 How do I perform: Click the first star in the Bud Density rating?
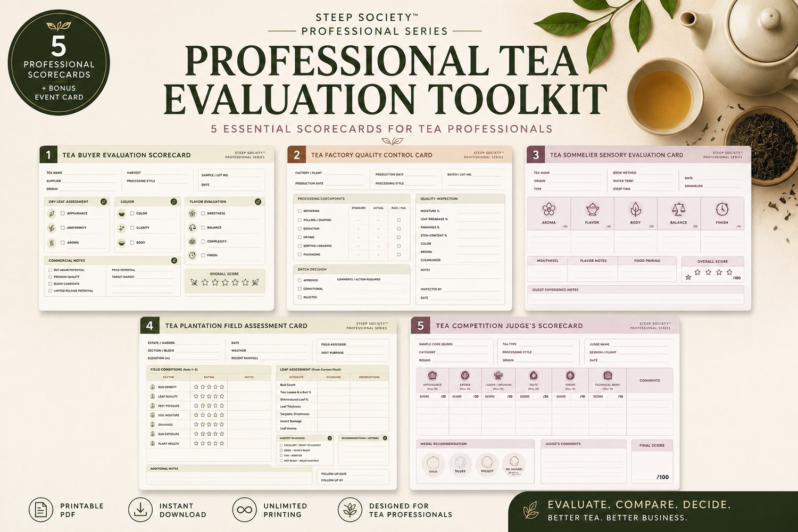pyautogui.click(x=196, y=387)
